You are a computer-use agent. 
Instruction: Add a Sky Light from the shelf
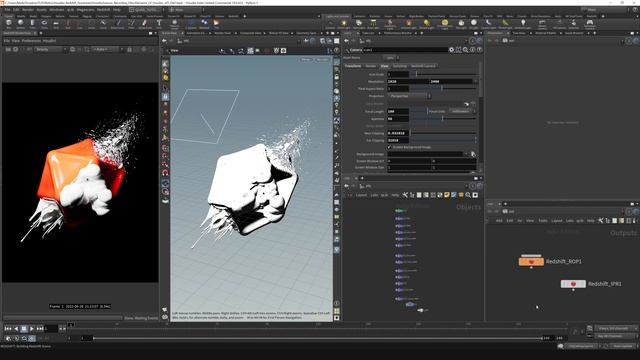461,24
